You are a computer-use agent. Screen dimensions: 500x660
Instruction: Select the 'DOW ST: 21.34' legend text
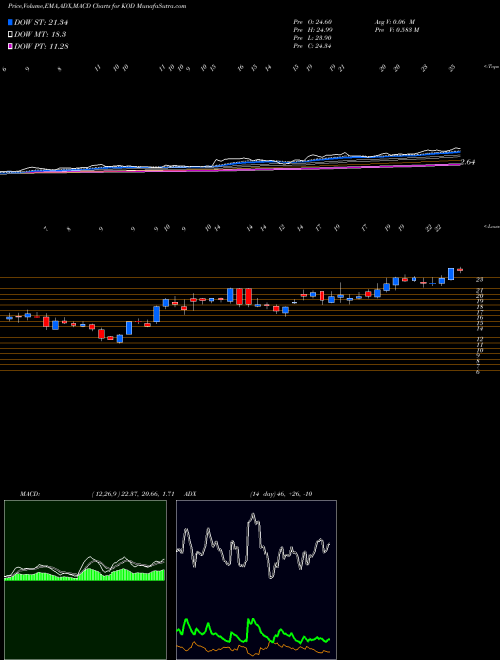pos(41,22)
